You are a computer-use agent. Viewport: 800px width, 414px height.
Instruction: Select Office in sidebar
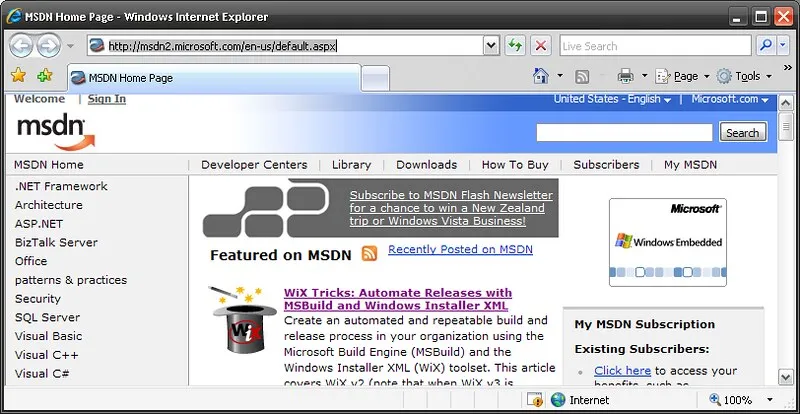pyautogui.click(x=31, y=261)
